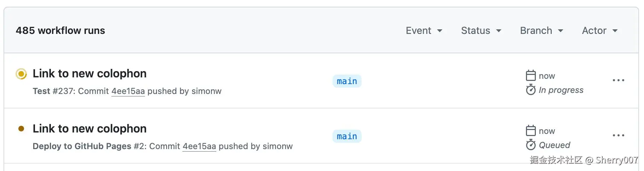
Task: Expand the Event filter dropdown
Action: [424, 31]
